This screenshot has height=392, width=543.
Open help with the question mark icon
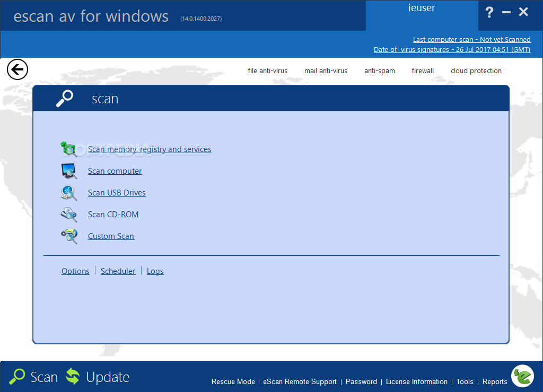tap(489, 13)
